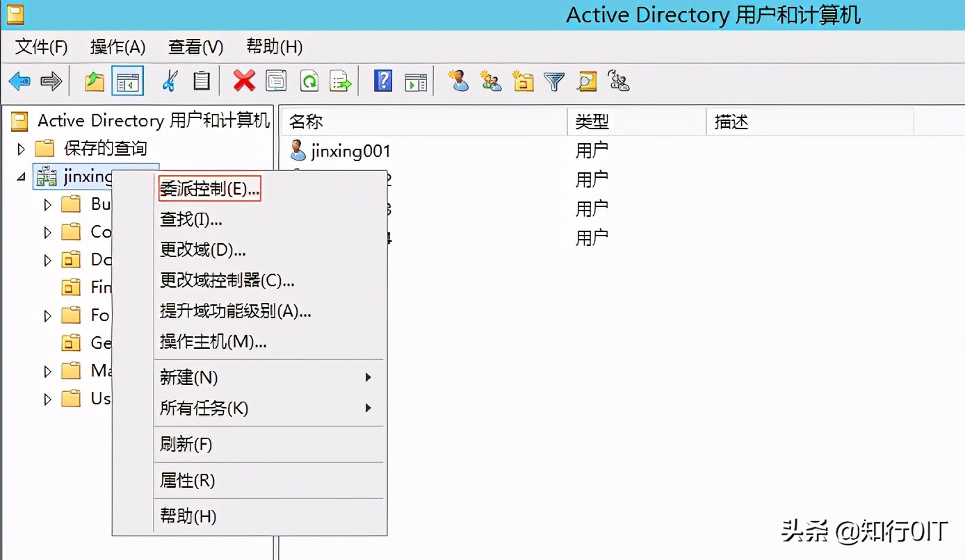
Task: Select the Fo folder in tree
Action: 101,315
